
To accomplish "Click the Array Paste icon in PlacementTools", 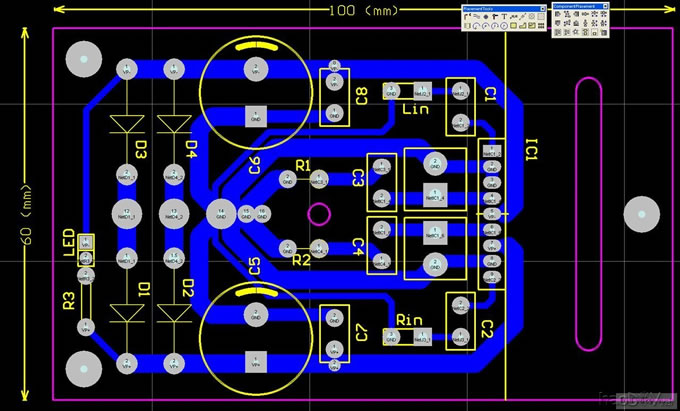I will coord(541,25).
